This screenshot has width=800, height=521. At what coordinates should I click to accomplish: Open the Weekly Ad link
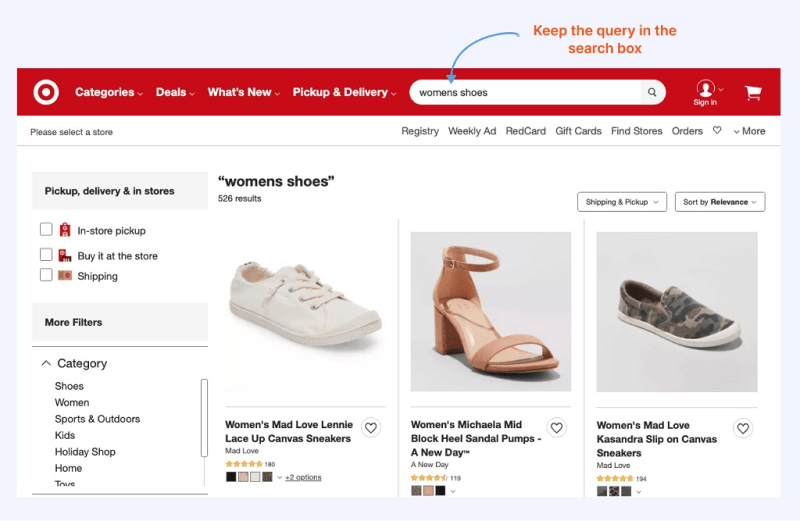[x=472, y=131]
